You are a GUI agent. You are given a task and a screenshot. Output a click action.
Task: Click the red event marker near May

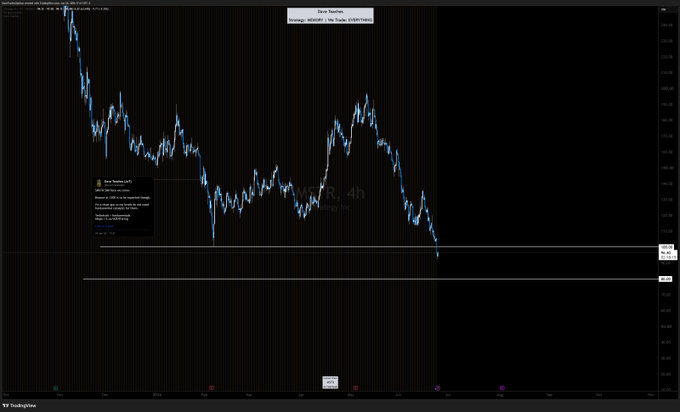point(356,388)
